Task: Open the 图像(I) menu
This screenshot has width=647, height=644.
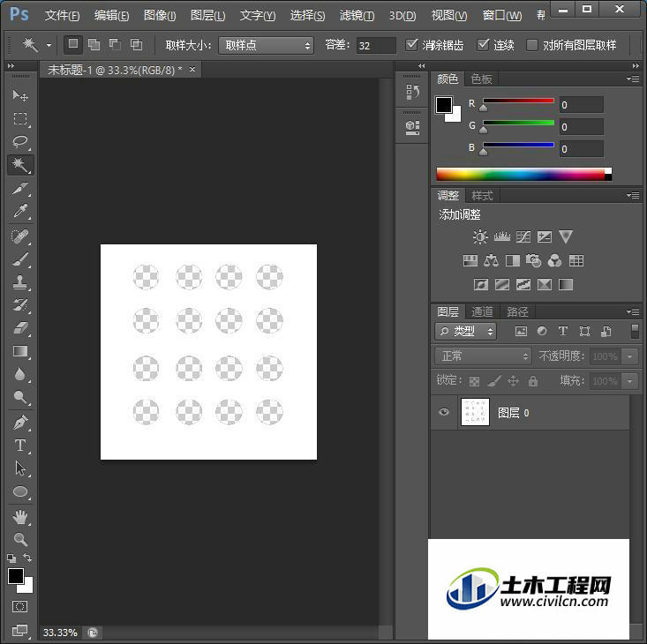Action: point(160,16)
